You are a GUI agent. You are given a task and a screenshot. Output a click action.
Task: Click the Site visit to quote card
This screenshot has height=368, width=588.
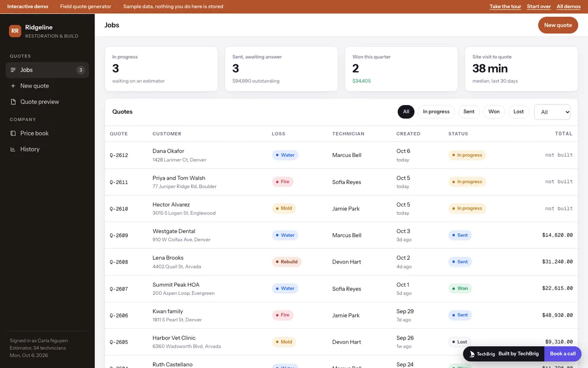click(x=521, y=69)
